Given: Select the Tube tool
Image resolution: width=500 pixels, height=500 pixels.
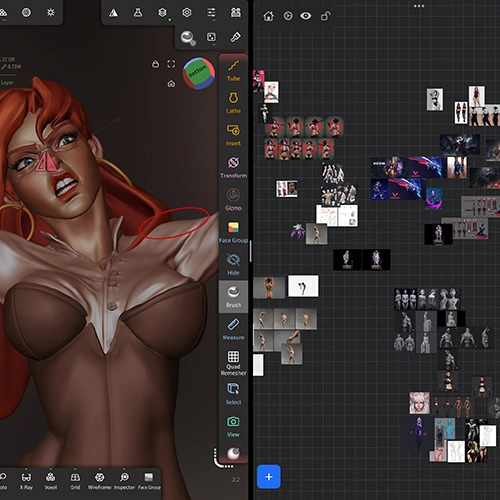Looking at the screenshot, I should tap(233, 71).
